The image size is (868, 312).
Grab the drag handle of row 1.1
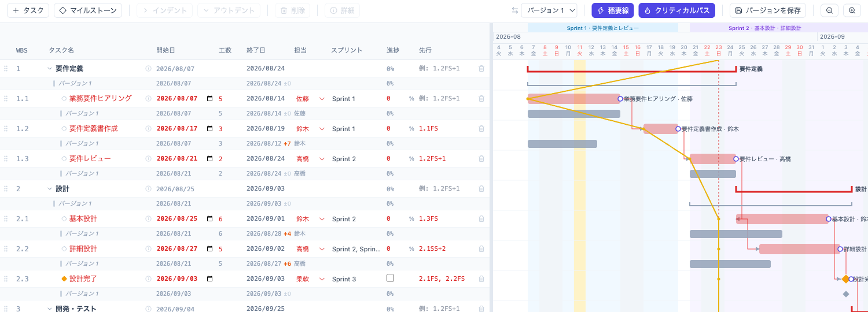pos(6,99)
